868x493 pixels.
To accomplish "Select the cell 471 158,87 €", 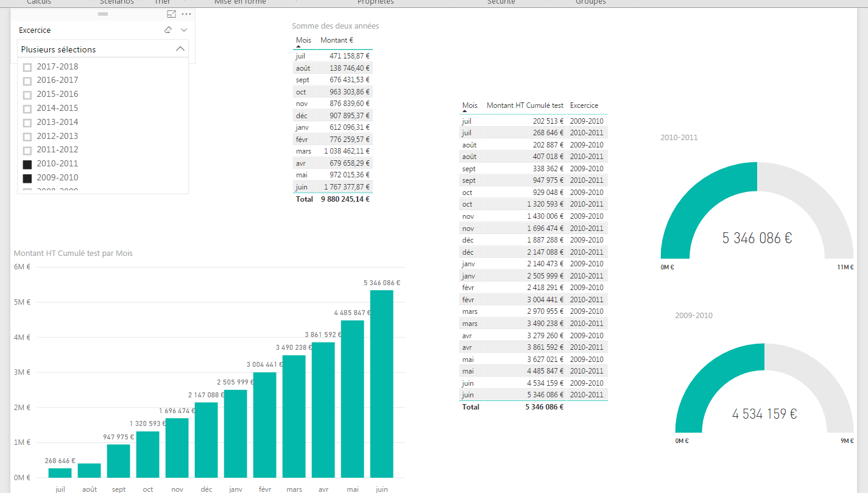I will (349, 55).
